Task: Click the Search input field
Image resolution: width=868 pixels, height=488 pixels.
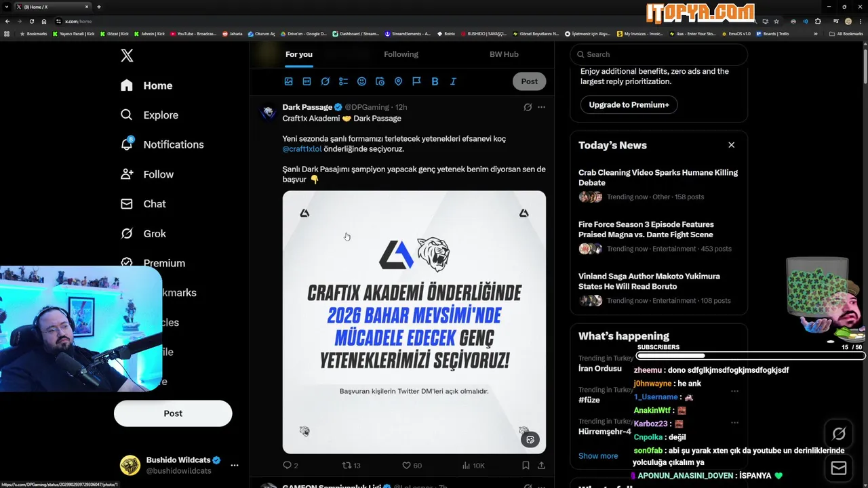Action: (x=658, y=54)
